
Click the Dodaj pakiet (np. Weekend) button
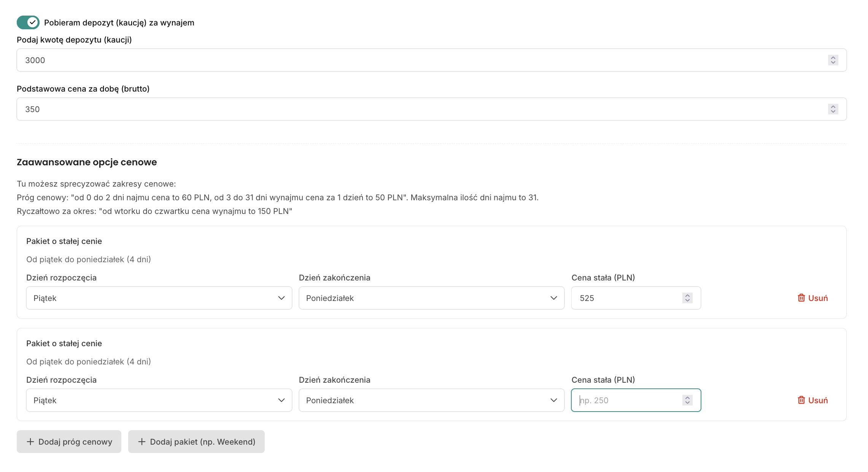(196, 442)
